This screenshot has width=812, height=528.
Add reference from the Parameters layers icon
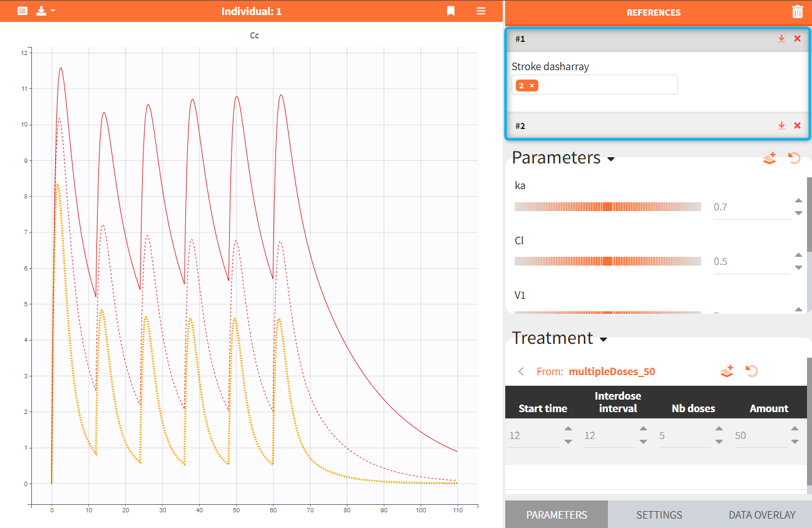tap(769, 158)
